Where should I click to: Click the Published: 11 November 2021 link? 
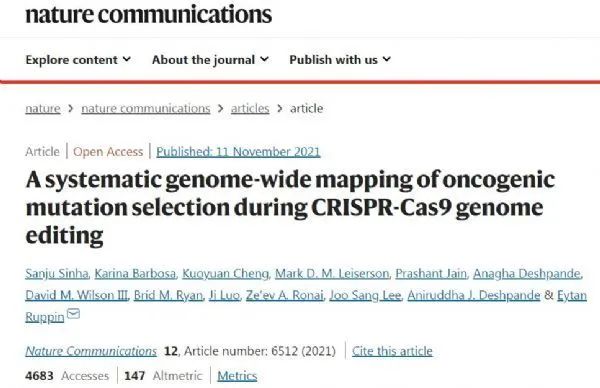(x=238, y=152)
